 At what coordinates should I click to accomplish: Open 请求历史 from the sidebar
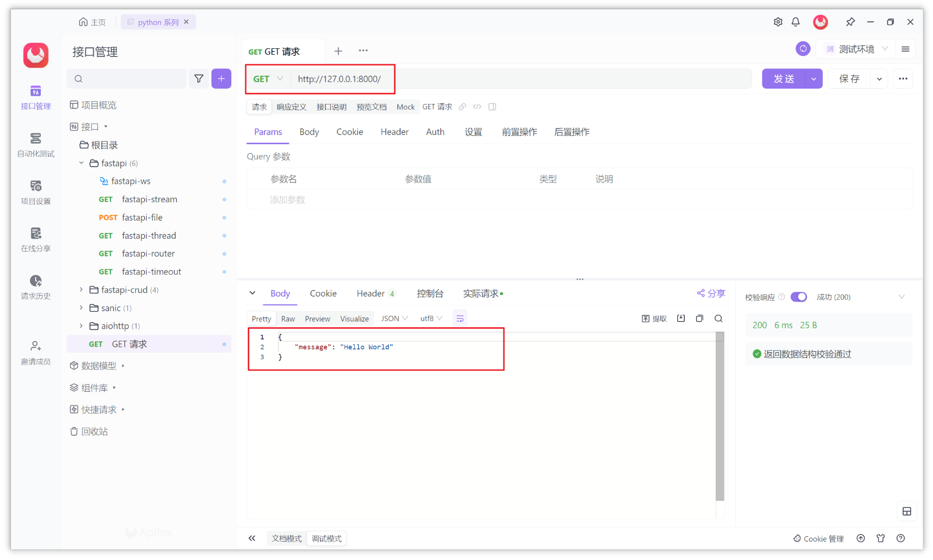tap(35, 287)
